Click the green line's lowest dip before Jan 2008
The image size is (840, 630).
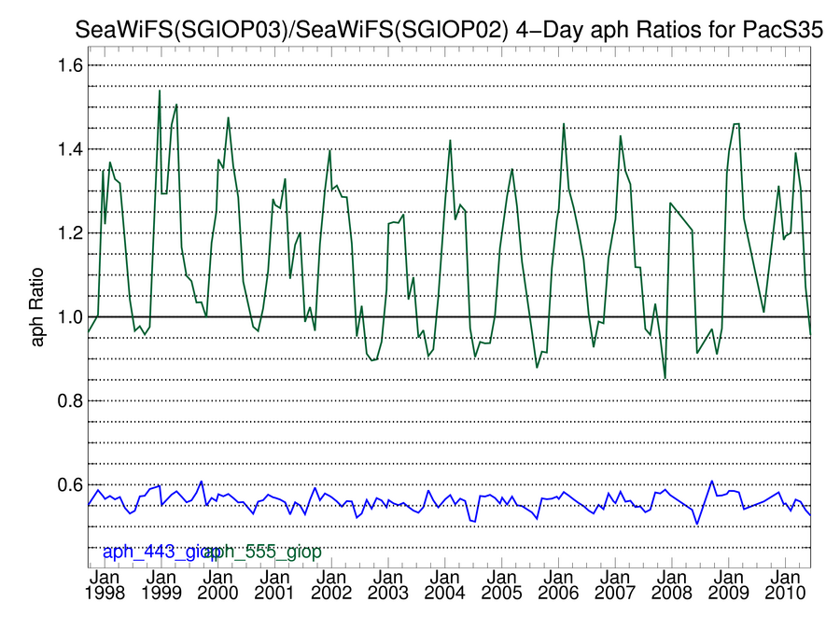click(665, 378)
